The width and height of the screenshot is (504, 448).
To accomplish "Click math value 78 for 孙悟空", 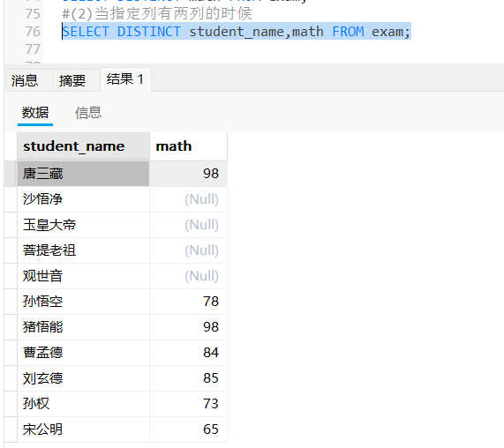I will click(188, 302).
